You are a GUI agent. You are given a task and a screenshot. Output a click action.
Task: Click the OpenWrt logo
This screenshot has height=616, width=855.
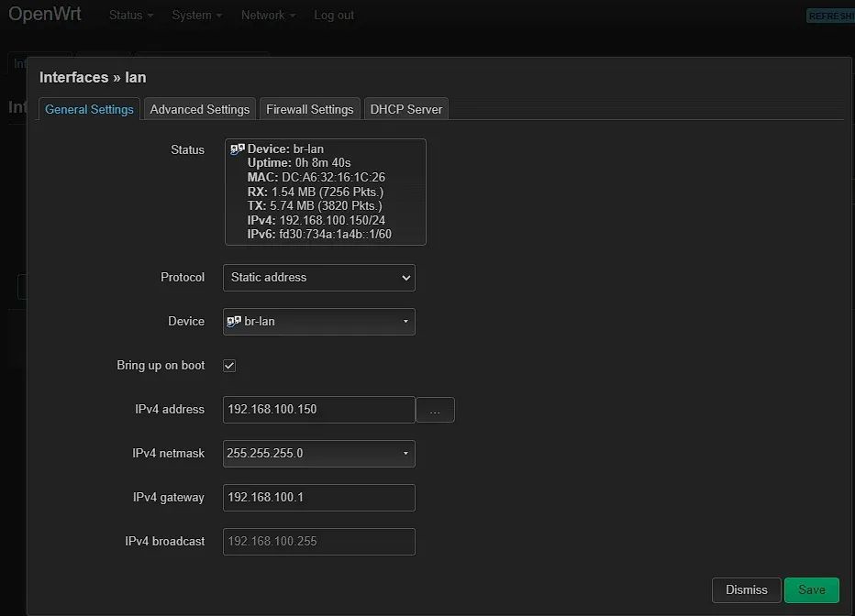tap(45, 15)
